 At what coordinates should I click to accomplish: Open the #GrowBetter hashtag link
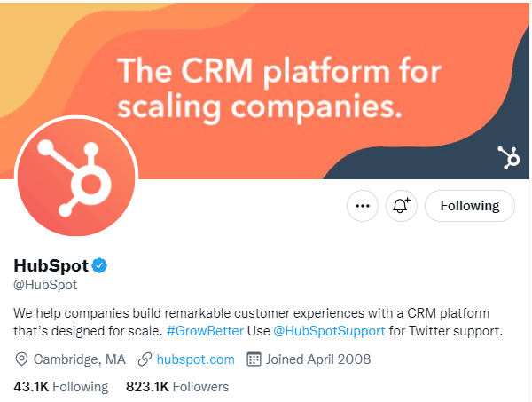pos(205,331)
